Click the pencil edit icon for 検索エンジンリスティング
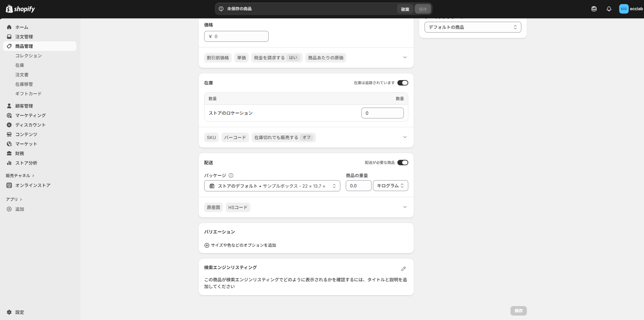 click(403, 269)
